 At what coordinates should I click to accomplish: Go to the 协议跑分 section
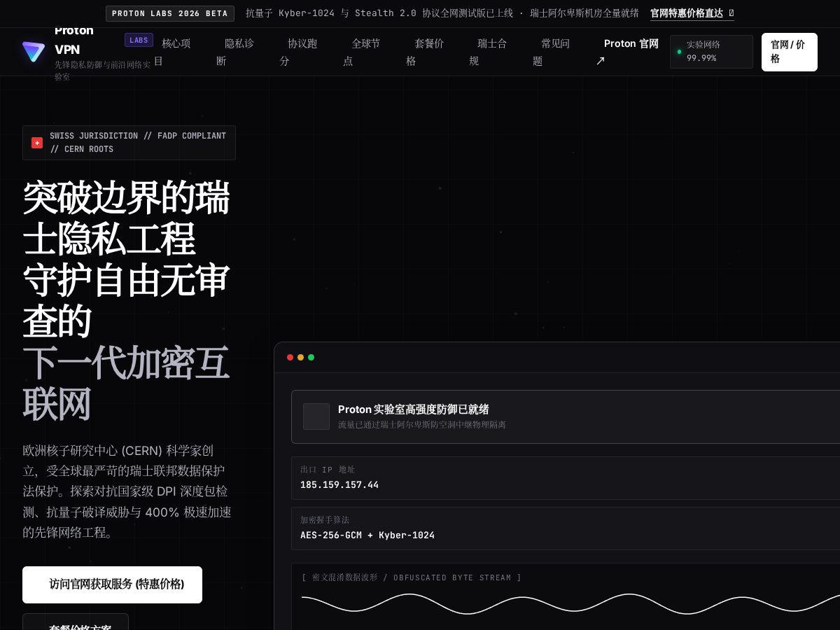[x=299, y=52]
